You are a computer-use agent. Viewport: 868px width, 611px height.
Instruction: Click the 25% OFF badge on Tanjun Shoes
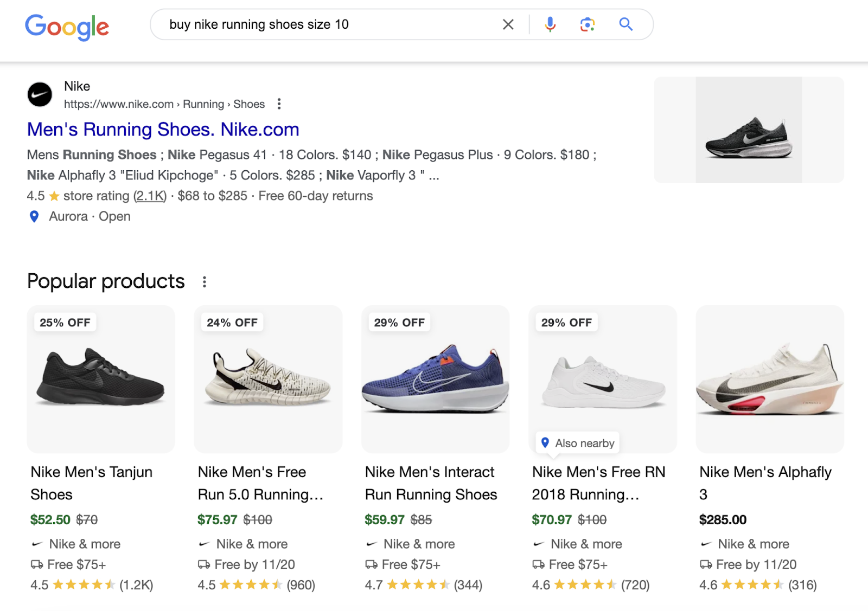64,322
